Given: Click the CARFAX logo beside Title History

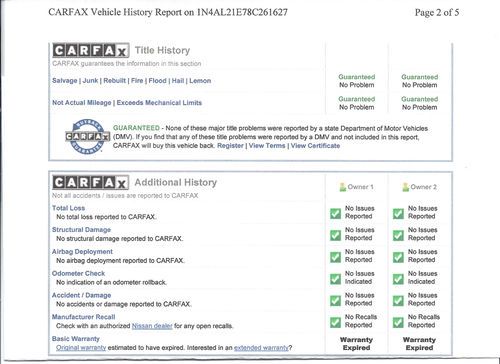Looking at the screenshot, I should (91, 51).
